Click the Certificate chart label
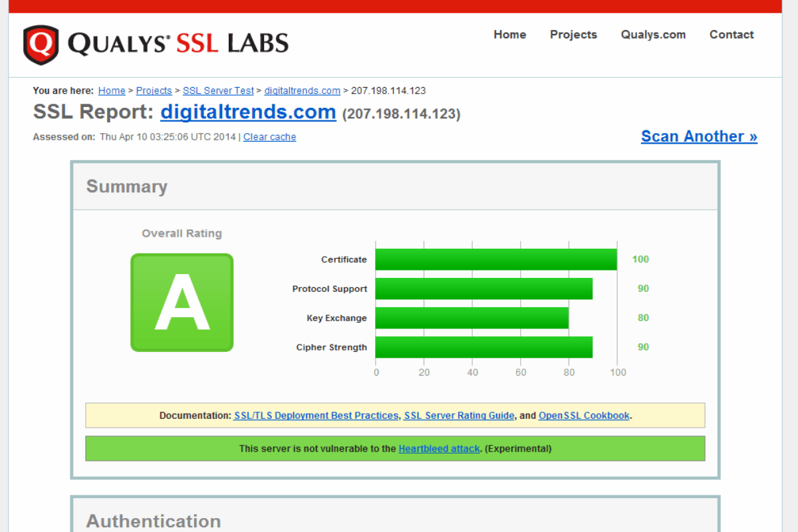This screenshot has height=532, width=798. click(344, 259)
